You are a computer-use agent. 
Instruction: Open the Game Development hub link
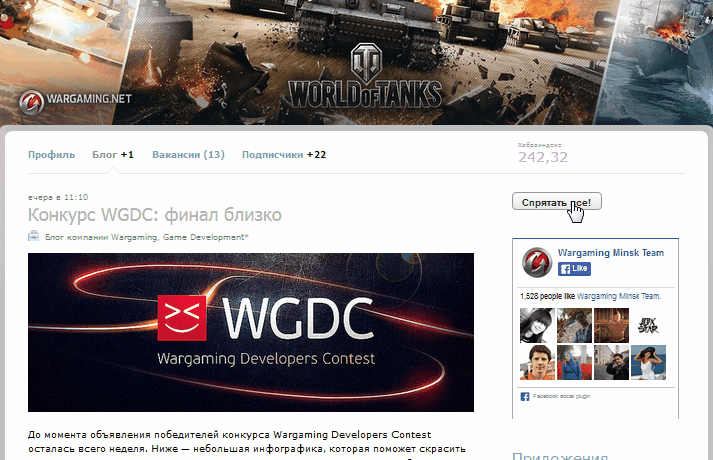(x=204, y=237)
